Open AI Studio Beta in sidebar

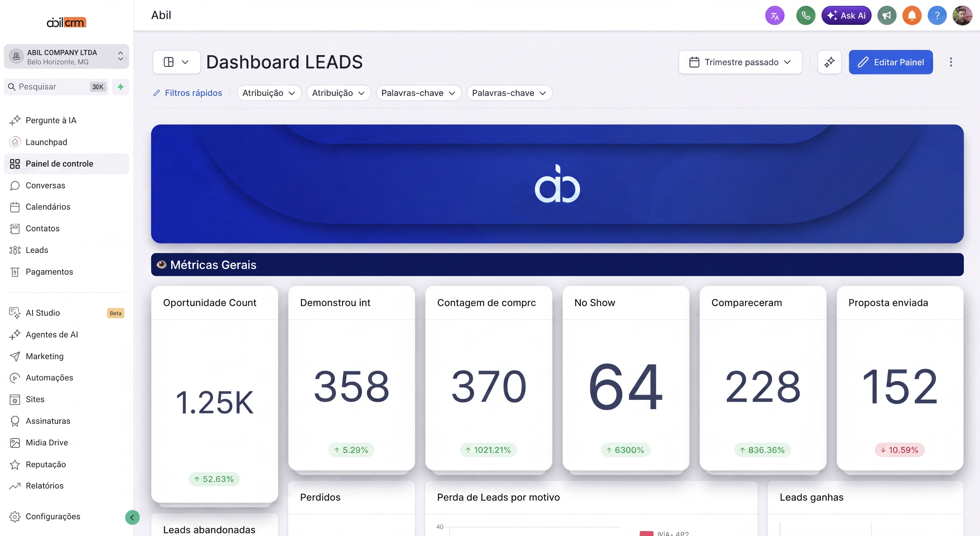67,313
